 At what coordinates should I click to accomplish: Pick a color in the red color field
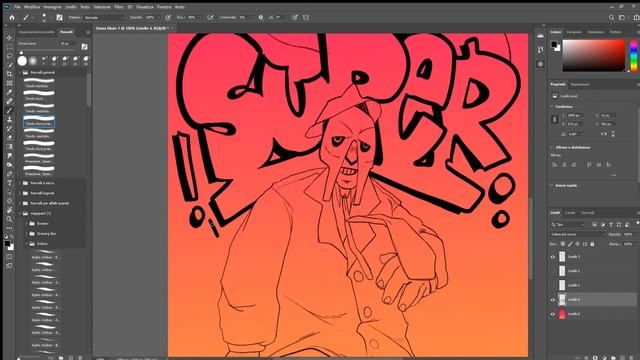[593, 56]
